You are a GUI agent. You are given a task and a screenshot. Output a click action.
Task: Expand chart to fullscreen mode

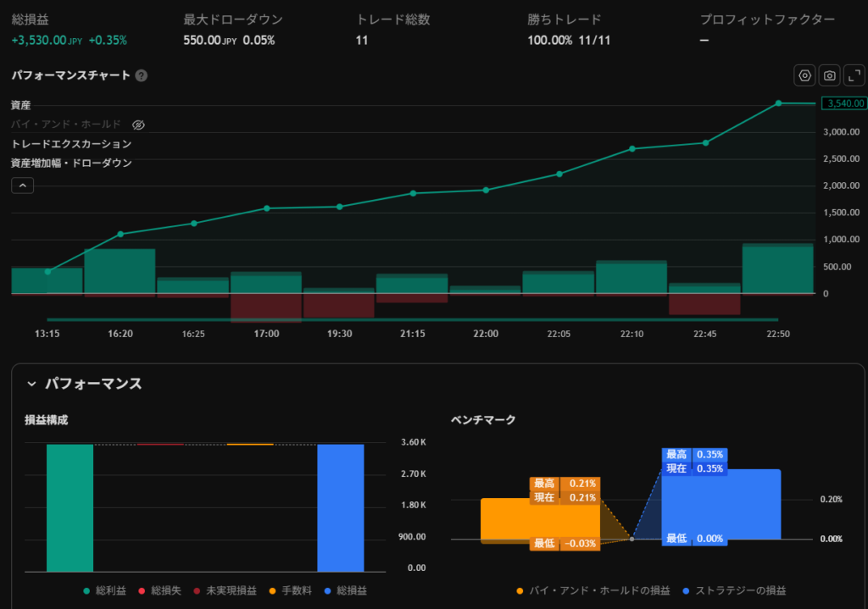pos(854,75)
